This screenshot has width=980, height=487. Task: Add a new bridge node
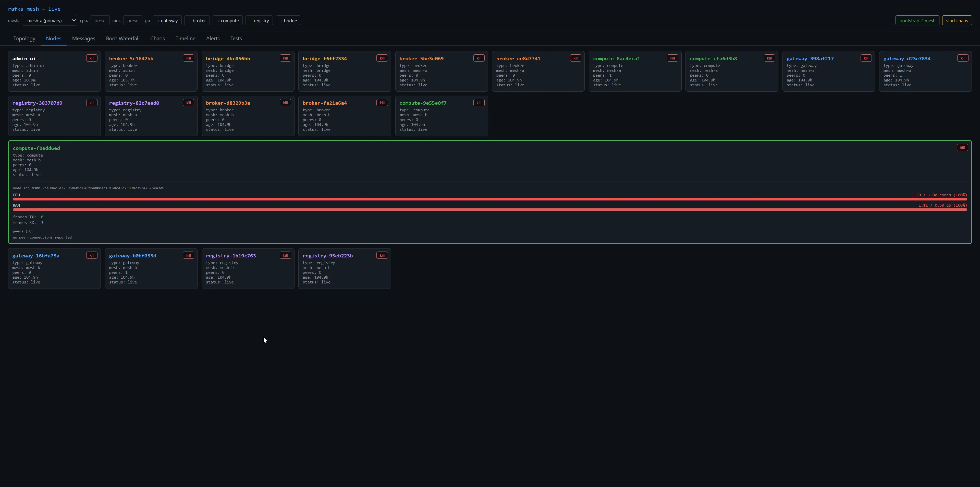pyautogui.click(x=288, y=21)
